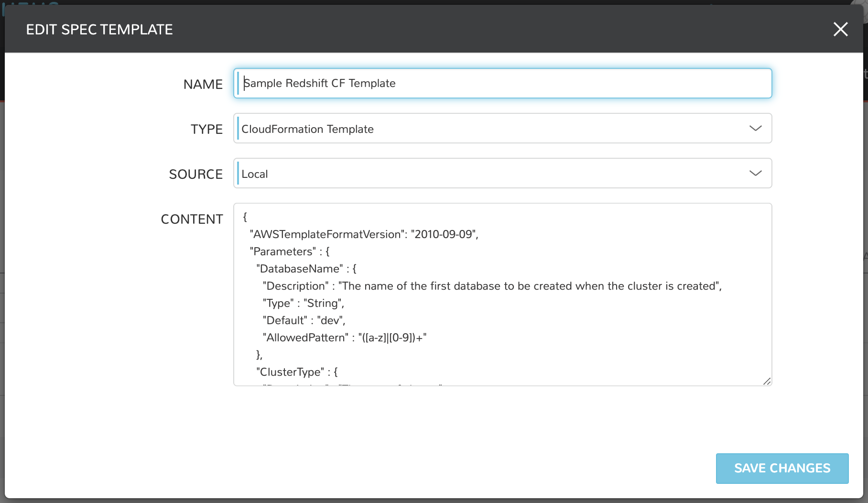This screenshot has height=503, width=868.
Task: Grab the Content textarea resize handle
Action: pos(767,381)
